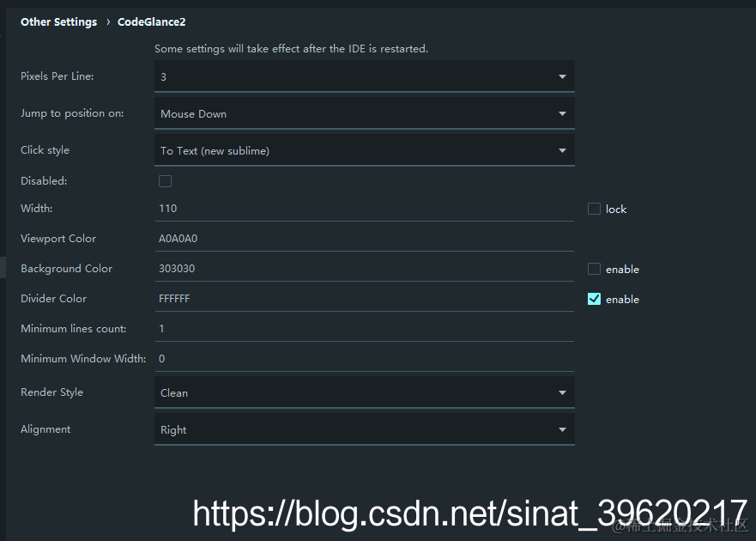
Task: Uncheck the Divider Color enable checkbox
Action: coord(594,299)
